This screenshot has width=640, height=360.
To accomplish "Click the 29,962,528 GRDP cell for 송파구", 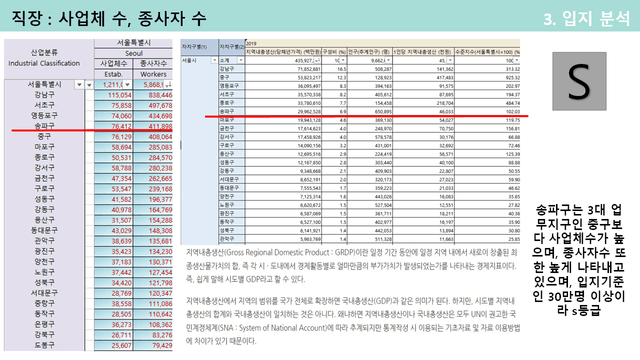I will pos(283,111).
